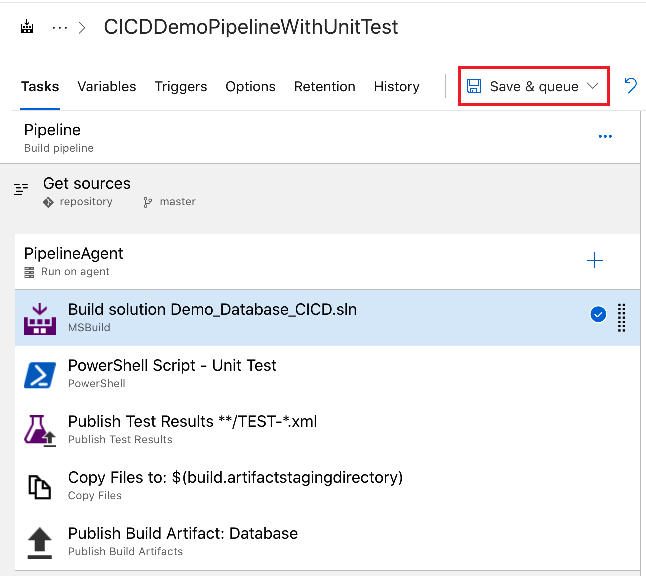This screenshot has width=646, height=576.
Task: Open the Pipeline more options ellipsis
Action: click(x=605, y=137)
